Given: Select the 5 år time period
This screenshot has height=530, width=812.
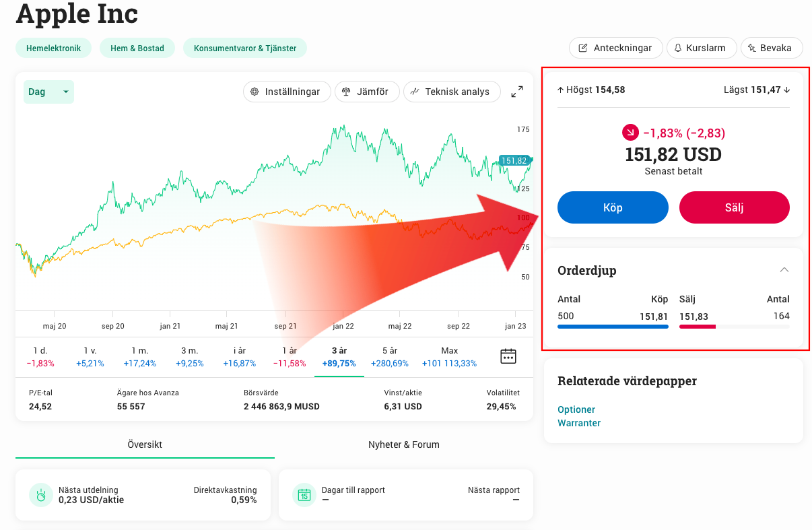Looking at the screenshot, I should pyautogui.click(x=389, y=356).
